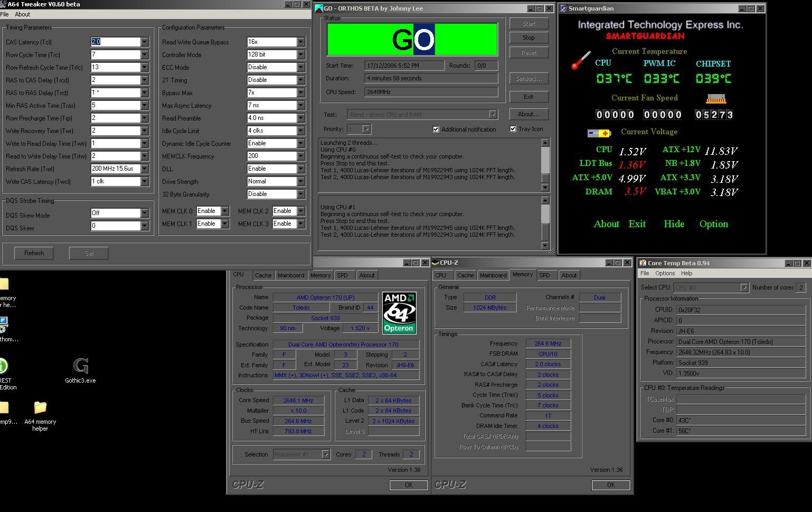Click the Duration field in ORTHOS

click(431, 78)
